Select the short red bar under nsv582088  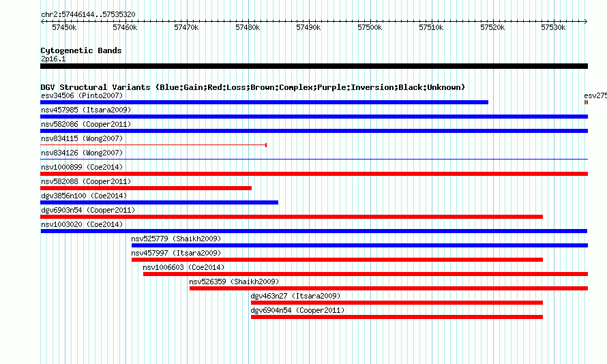[146, 188]
